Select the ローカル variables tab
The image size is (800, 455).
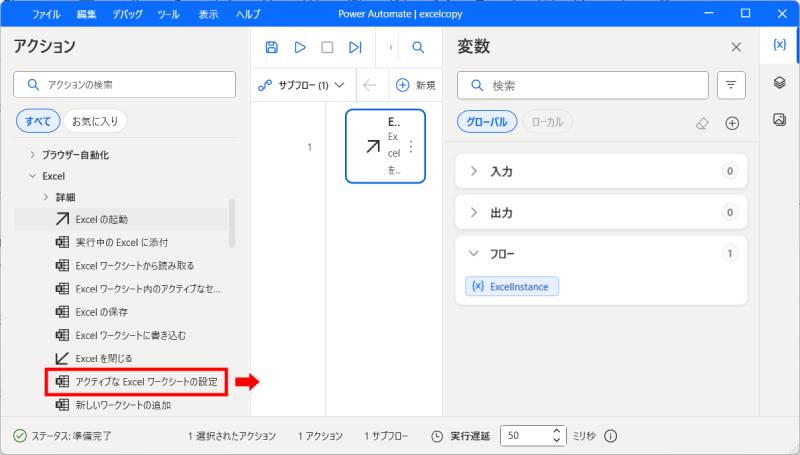pyautogui.click(x=547, y=122)
